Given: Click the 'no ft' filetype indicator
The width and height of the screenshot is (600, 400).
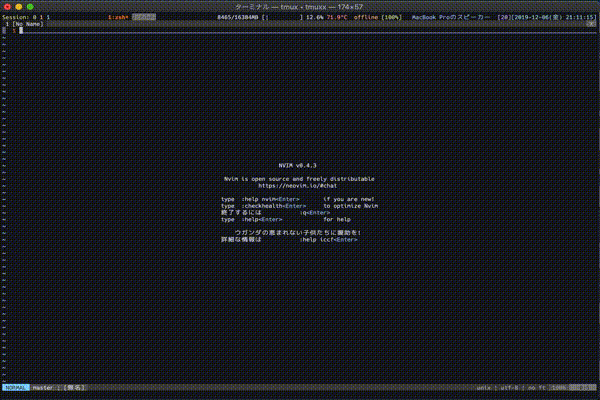Looking at the screenshot, I should click(536, 388).
